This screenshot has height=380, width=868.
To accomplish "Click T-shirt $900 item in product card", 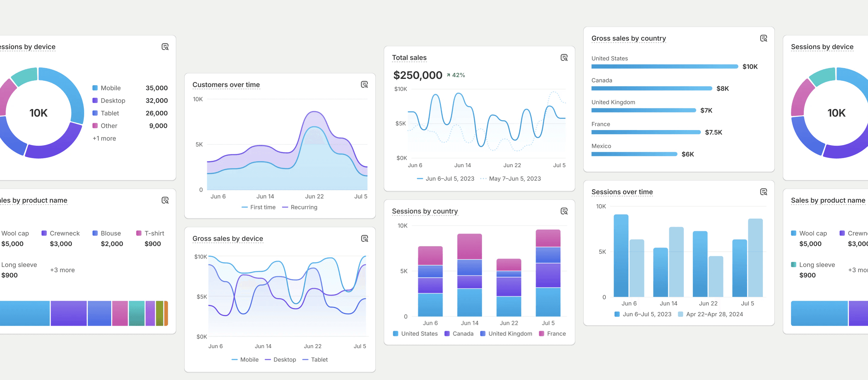I will (150, 238).
